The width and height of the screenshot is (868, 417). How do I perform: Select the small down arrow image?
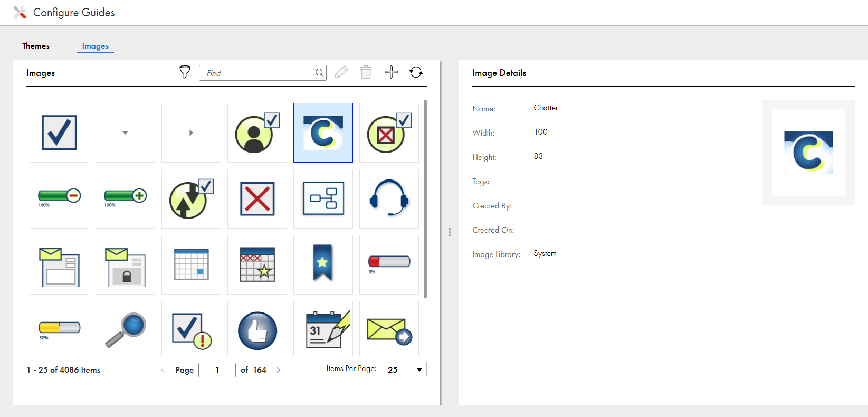[x=125, y=132]
